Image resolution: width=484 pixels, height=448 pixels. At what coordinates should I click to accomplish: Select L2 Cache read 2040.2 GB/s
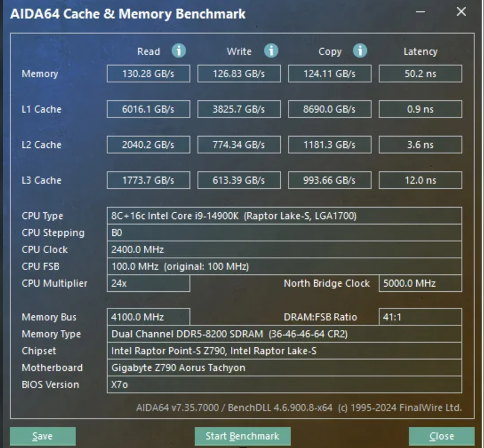click(148, 144)
